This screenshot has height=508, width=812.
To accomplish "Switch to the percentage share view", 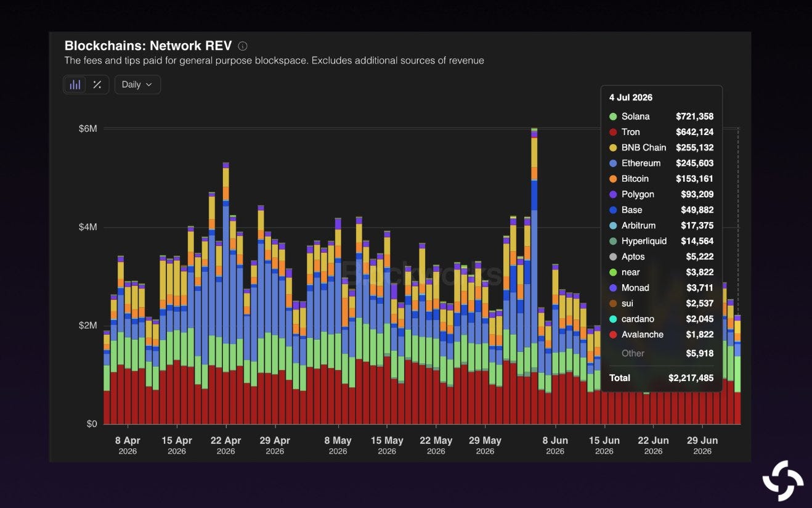I will pyautogui.click(x=97, y=84).
